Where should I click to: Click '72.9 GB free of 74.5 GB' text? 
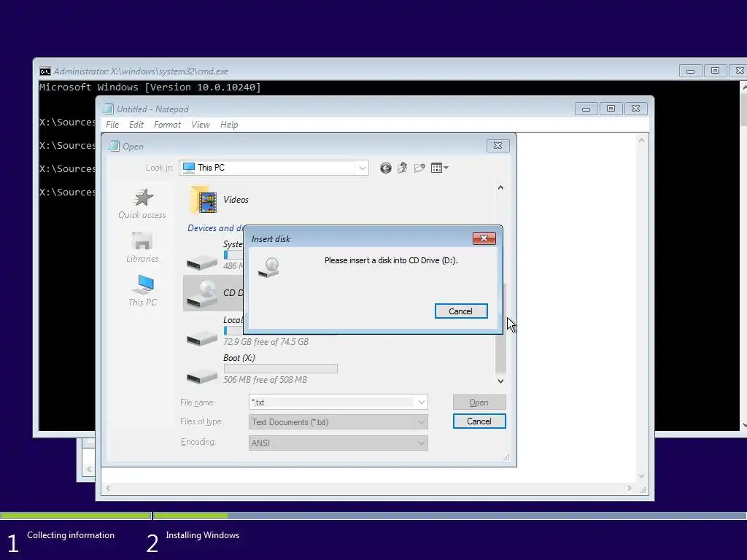[x=266, y=341]
